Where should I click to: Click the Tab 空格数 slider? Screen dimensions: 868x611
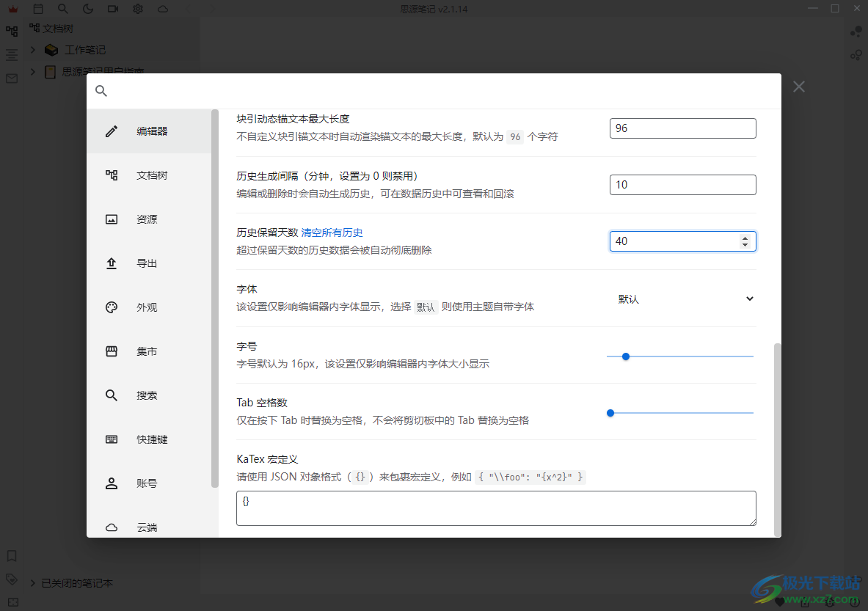point(680,413)
